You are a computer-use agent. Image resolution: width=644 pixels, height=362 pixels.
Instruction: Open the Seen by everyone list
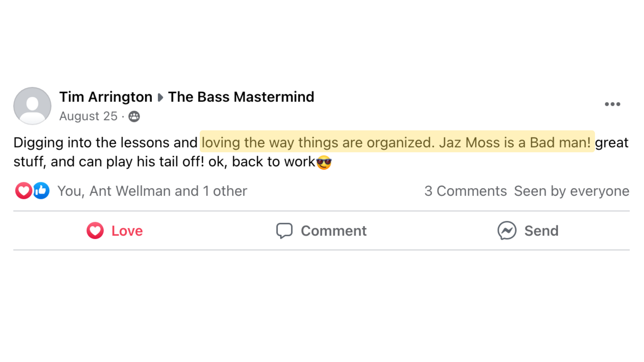[572, 191]
